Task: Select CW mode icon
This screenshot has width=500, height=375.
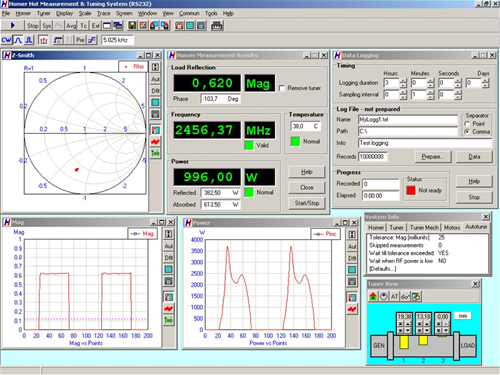Action: [x=7, y=40]
